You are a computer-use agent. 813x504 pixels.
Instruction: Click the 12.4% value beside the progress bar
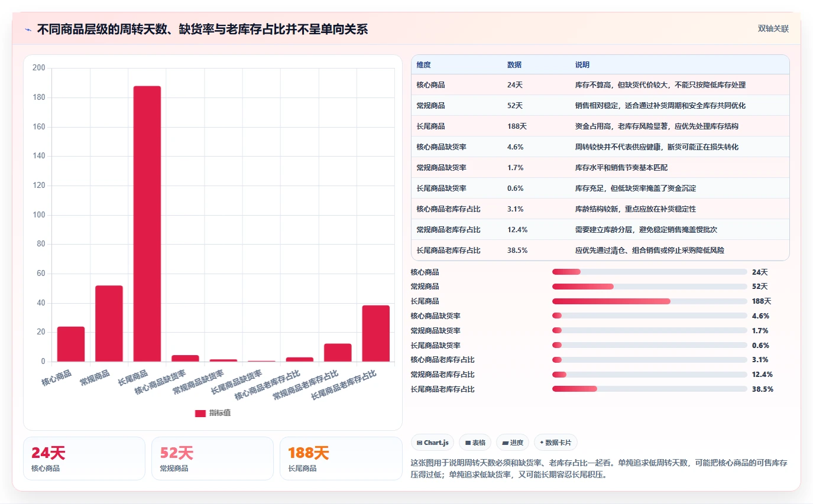pyautogui.click(x=762, y=375)
